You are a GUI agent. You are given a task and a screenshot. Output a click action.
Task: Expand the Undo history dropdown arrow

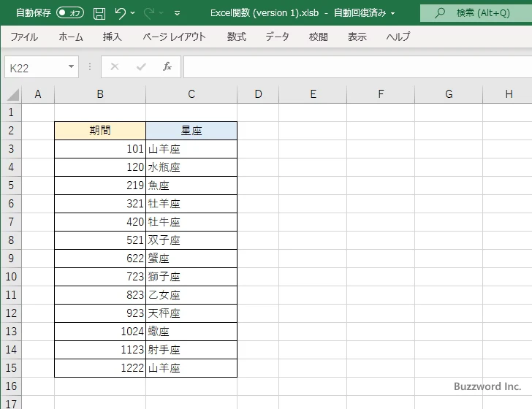point(133,13)
